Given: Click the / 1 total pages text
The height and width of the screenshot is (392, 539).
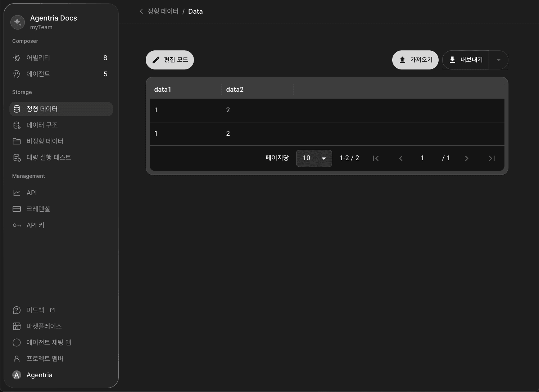Looking at the screenshot, I should tap(446, 158).
